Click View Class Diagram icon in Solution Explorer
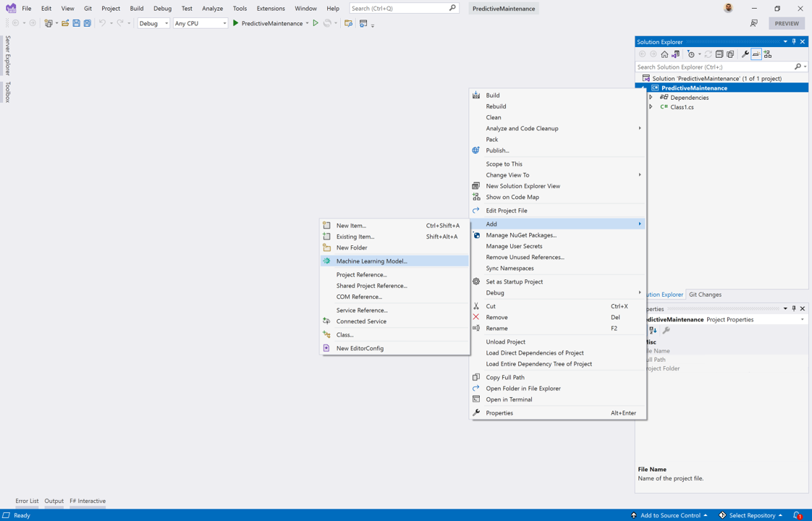Image resolution: width=812 pixels, height=521 pixels. click(x=767, y=54)
